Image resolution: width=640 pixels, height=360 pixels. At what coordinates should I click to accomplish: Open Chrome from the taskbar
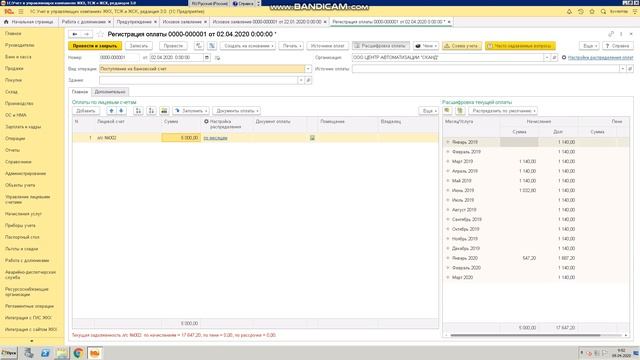[x=78, y=353]
